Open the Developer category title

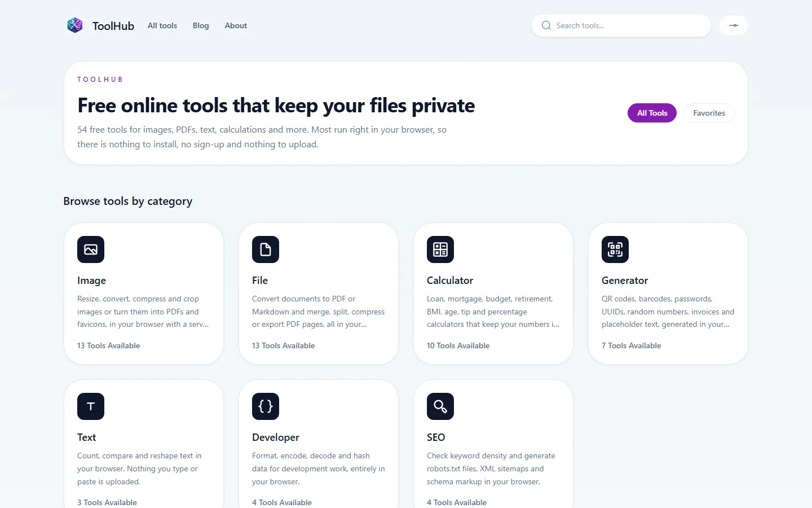[x=276, y=437]
